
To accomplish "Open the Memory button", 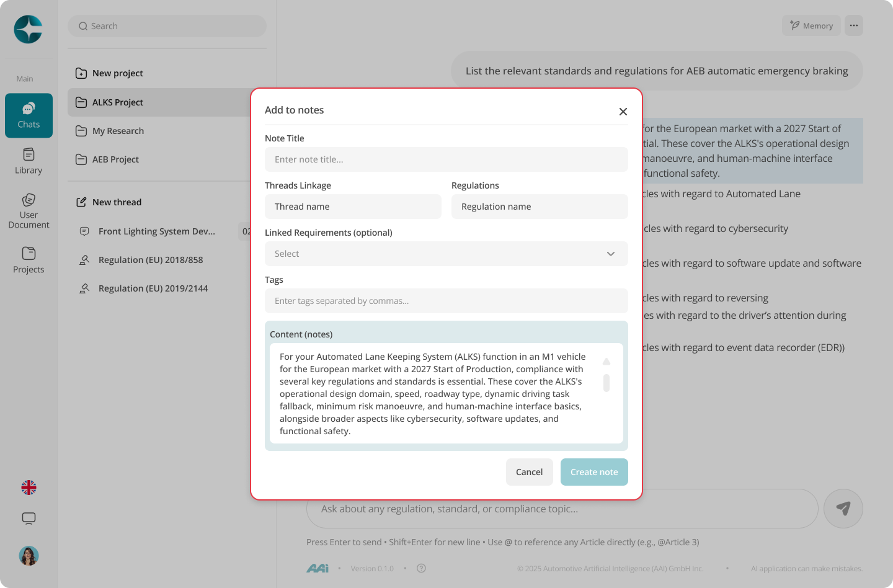I will point(811,25).
